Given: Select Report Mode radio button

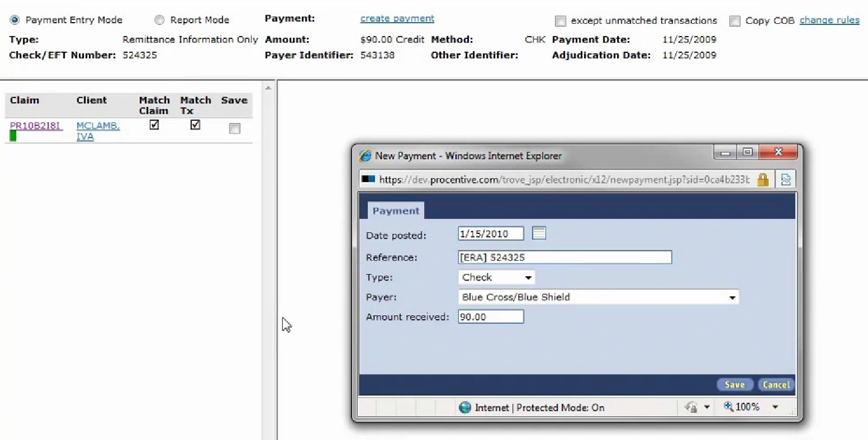Looking at the screenshot, I should point(159,20).
